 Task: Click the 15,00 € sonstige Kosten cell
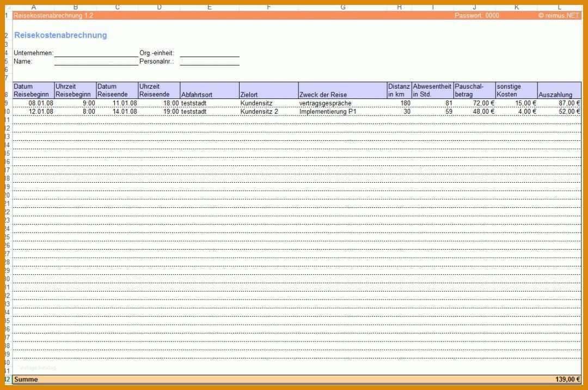click(x=517, y=103)
